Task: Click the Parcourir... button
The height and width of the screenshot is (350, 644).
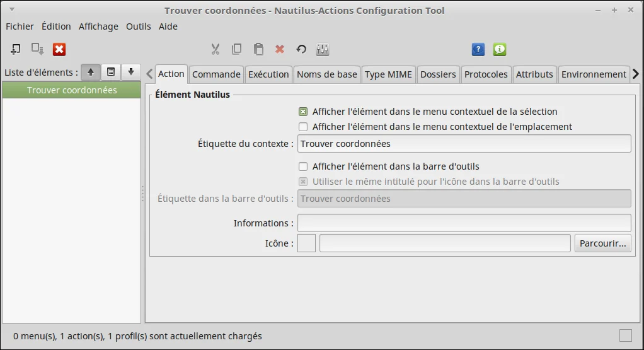Action: point(602,243)
